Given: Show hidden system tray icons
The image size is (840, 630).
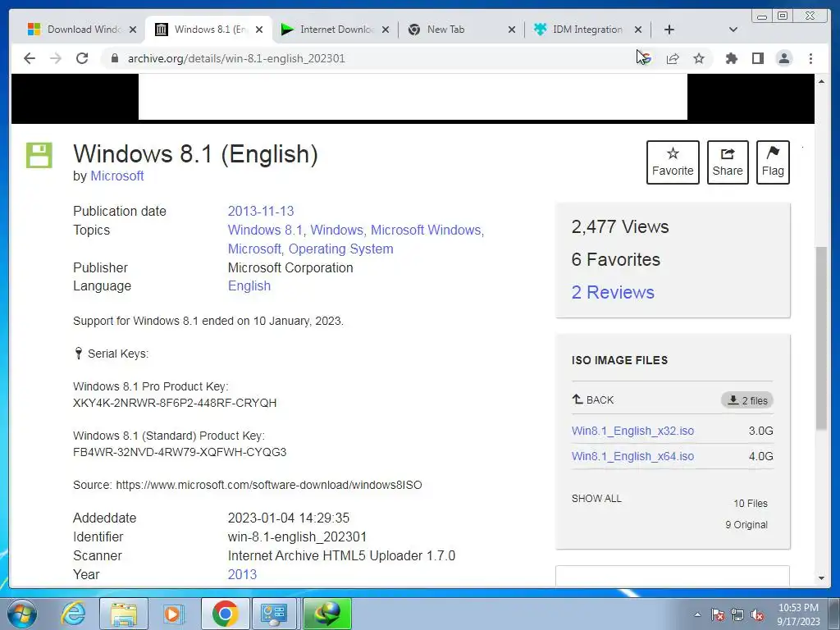Looking at the screenshot, I should pyautogui.click(x=697, y=614).
